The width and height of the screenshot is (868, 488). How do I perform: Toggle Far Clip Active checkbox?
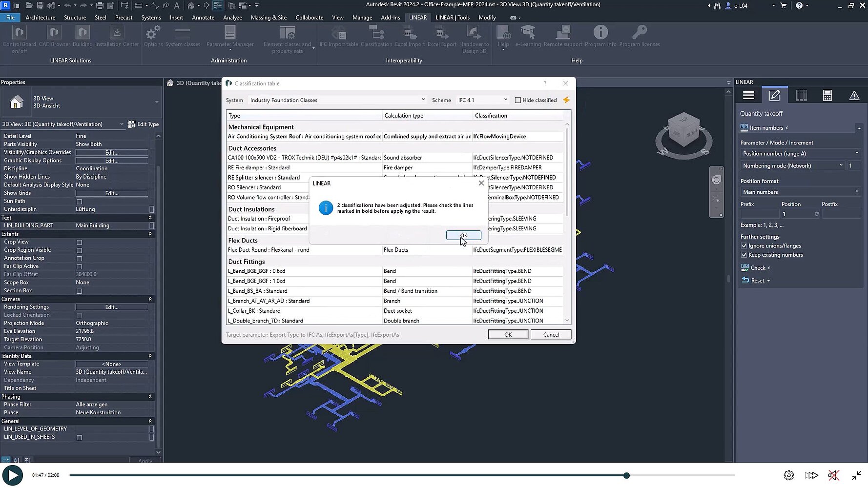coord(79,266)
